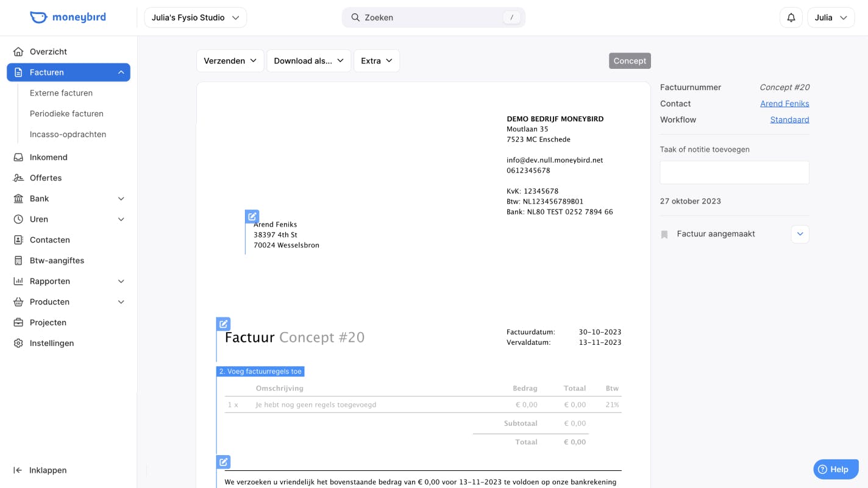This screenshot has height=488, width=868.
Task: Click the Btw-aangiftes calculator icon
Action: 18,261
